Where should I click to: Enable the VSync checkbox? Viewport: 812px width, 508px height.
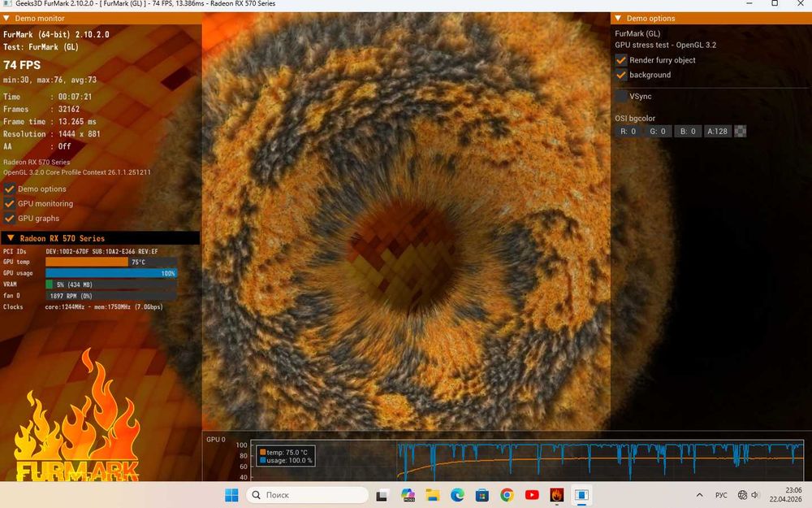621,96
